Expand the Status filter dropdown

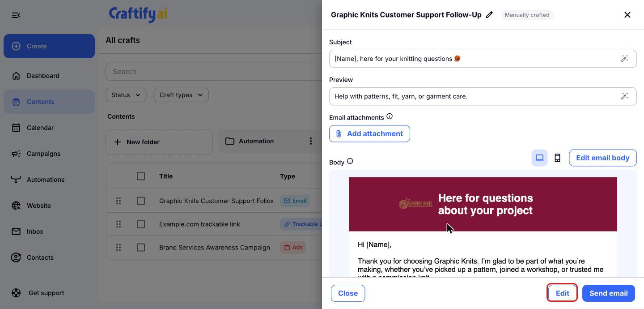[x=126, y=95]
